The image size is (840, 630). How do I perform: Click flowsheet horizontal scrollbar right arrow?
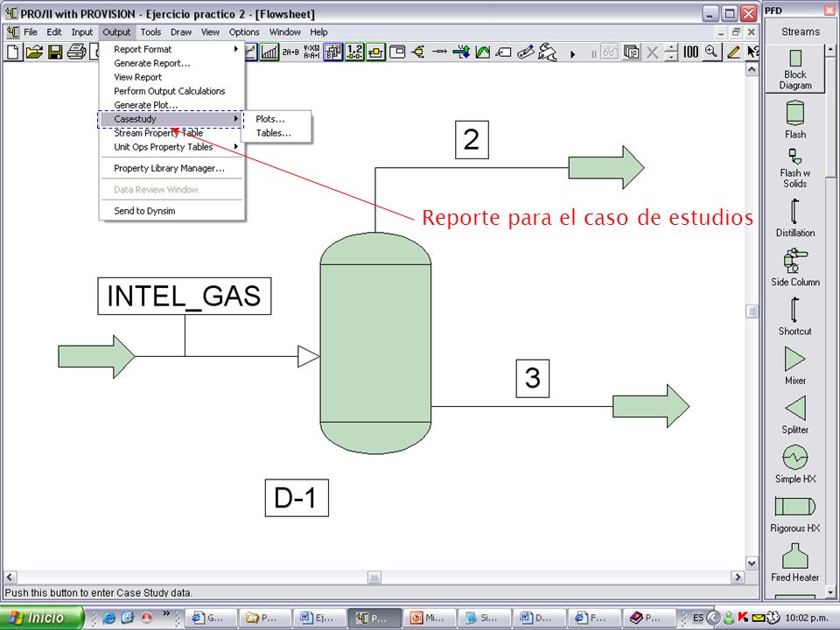pos(738,577)
